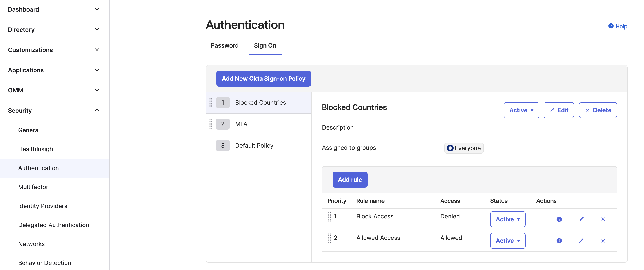Switch to the Password tab
This screenshot has width=644, height=270.
tap(225, 45)
